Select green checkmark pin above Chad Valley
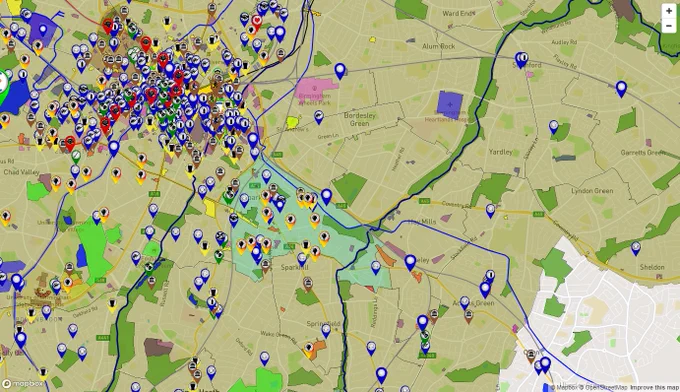The height and width of the screenshot is (392, 680). (x=76, y=157)
